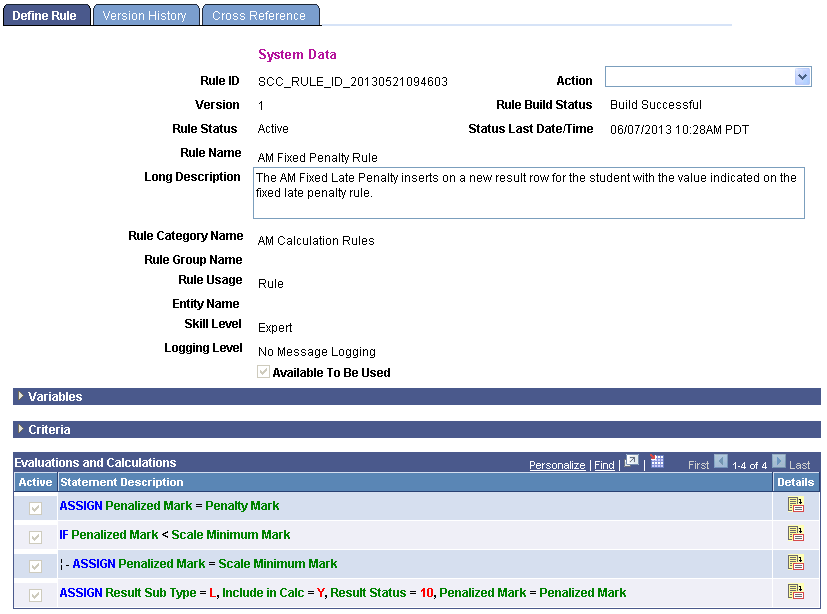
Task: Toggle the Available To Be Used checkbox
Action: point(263,371)
